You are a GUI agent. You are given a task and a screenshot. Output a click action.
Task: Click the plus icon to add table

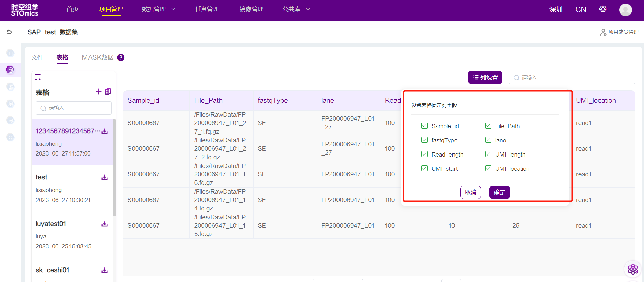(98, 92)
